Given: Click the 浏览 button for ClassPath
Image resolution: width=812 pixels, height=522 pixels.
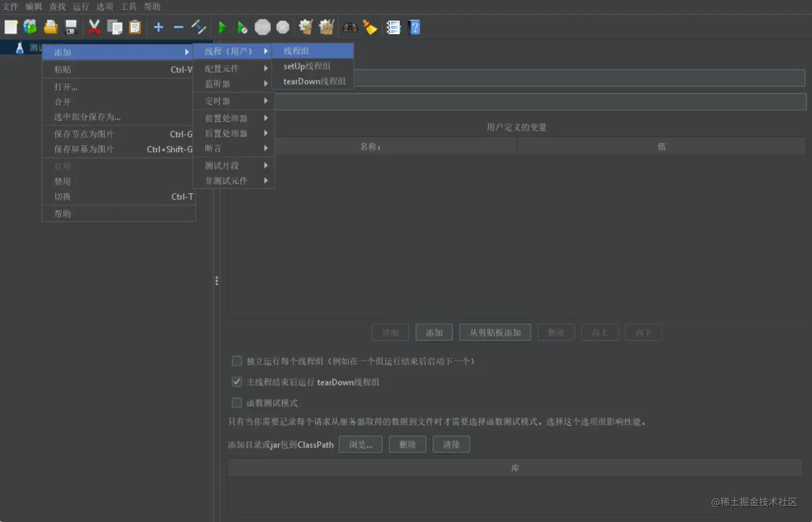Looking at the screenshot, I should click(360, 444).
